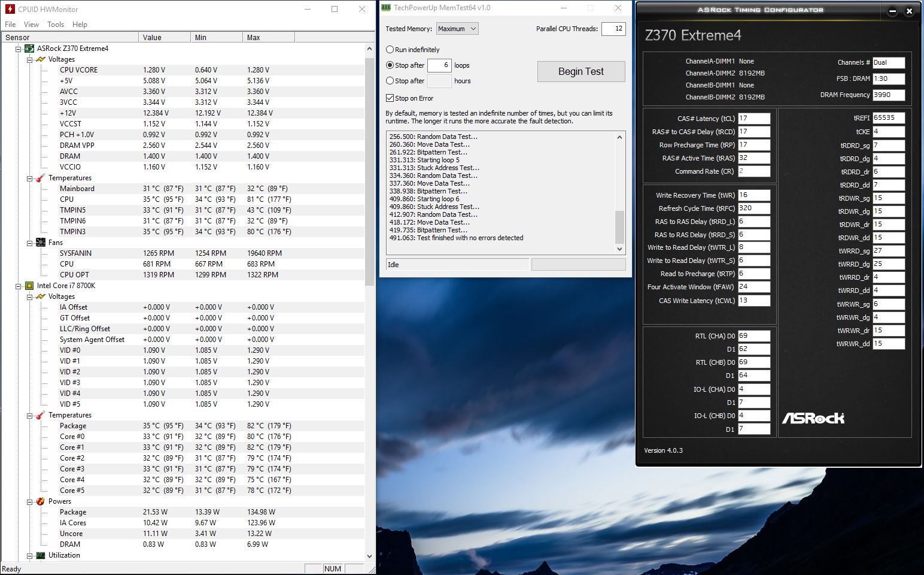The image size is (924, 575).
Task: Click the Four Activate Window (tFAW) field
Action: pyautogui.click(x=754, y=287)
